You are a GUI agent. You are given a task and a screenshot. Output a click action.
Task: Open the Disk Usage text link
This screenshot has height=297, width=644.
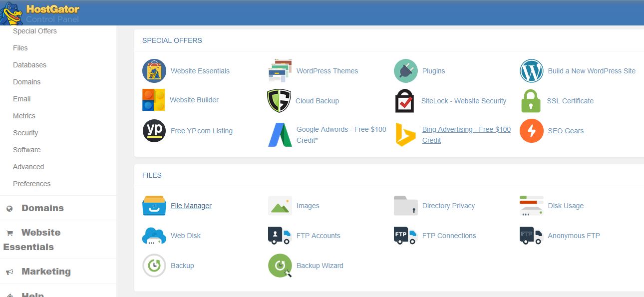click(566, 206)
